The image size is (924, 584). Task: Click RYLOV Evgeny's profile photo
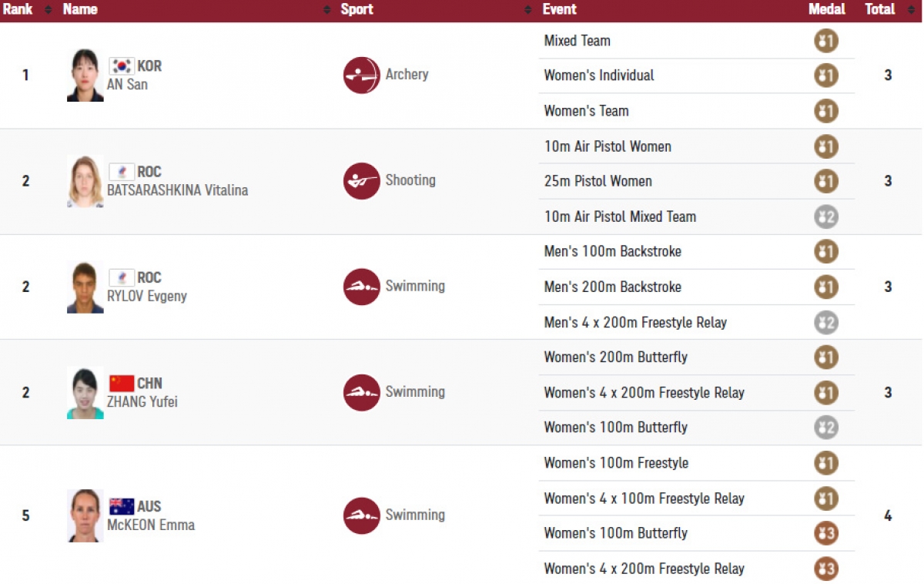(x=85, y=287)
